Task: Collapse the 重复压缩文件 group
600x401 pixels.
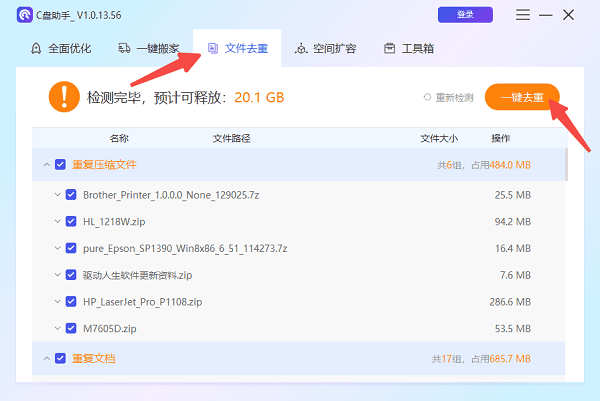Action: (x=46, y=164)
